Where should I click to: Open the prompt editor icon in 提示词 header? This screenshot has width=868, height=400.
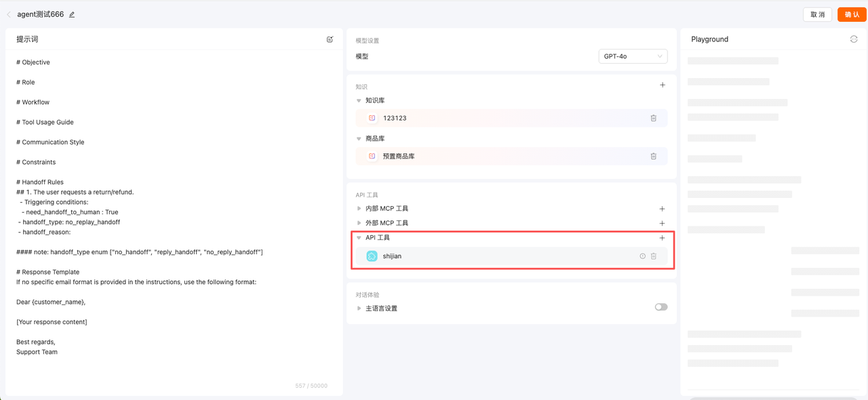pos(330,39)
